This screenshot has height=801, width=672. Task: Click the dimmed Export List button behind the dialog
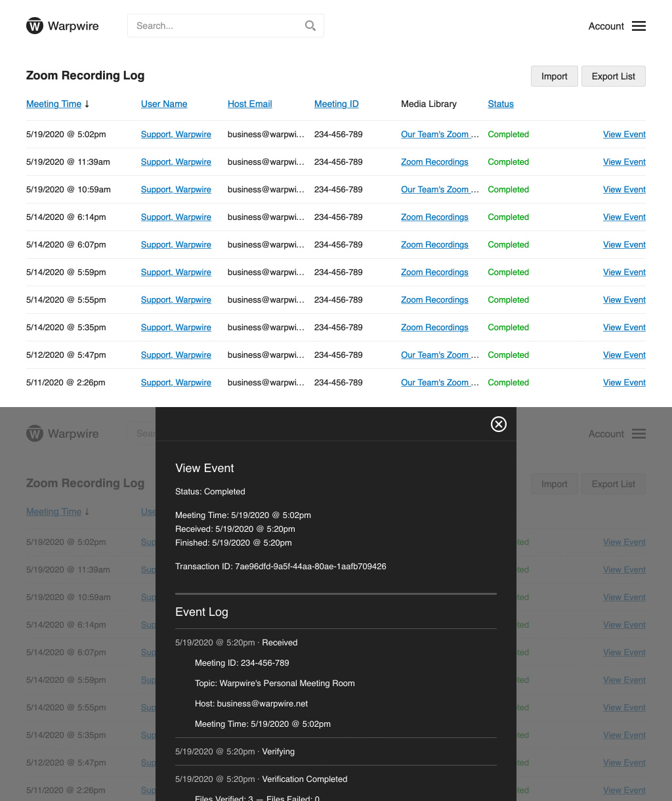614,484
